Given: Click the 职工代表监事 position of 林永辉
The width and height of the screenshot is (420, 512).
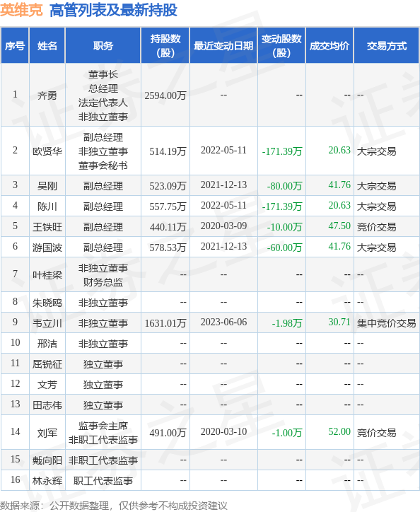Looking at the screenshot, I should pyautogui.click(x=103, y=481).
